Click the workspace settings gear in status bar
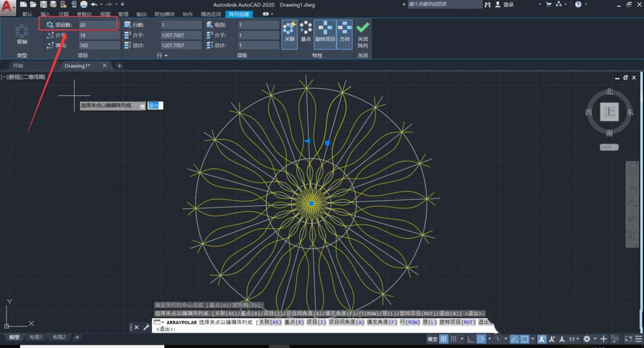This screenshot has height=348, width=644. click(587, 339)
